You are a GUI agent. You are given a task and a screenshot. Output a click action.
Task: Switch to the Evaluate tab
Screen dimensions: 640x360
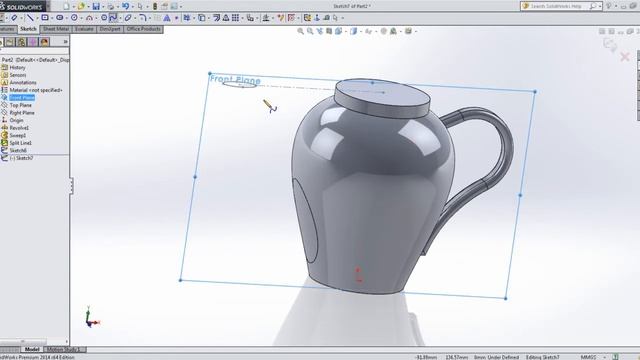click(x=84, y=29)
